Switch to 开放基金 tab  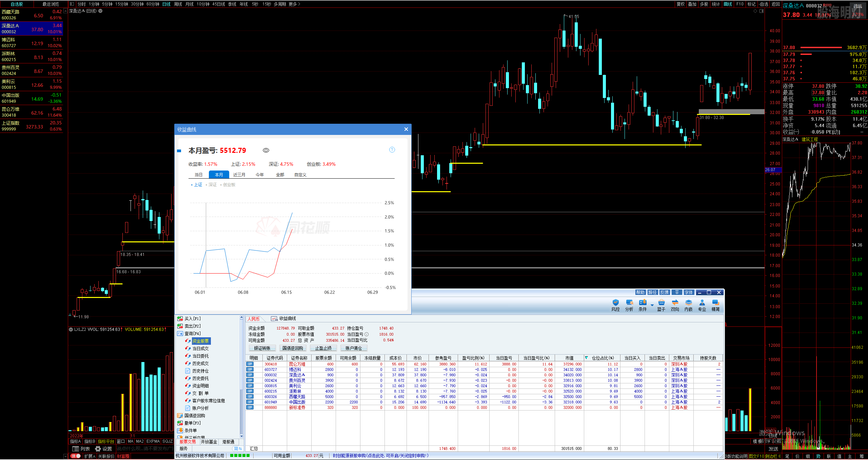pos(209,442)
